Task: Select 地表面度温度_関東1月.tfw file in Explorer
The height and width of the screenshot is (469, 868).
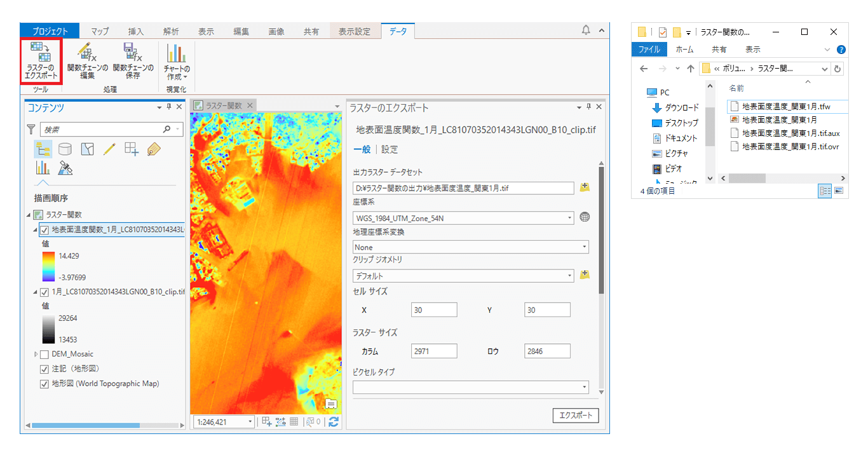Action: pos(786,106)
